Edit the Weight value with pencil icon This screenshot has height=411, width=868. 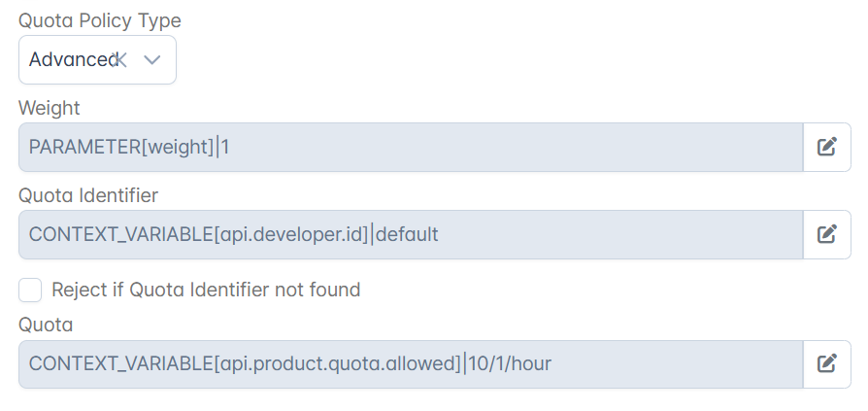[x=826, y=148]
